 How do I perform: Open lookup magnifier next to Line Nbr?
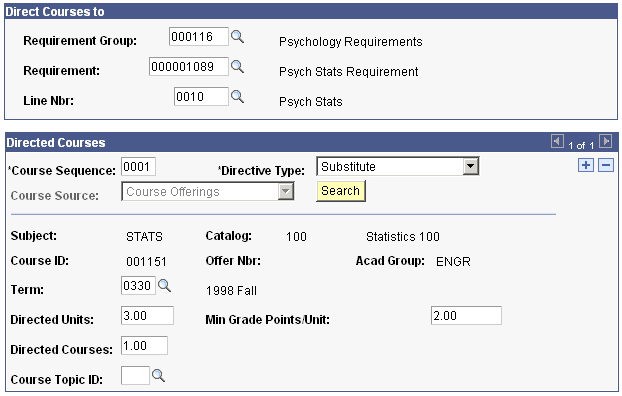click(237, 96)
